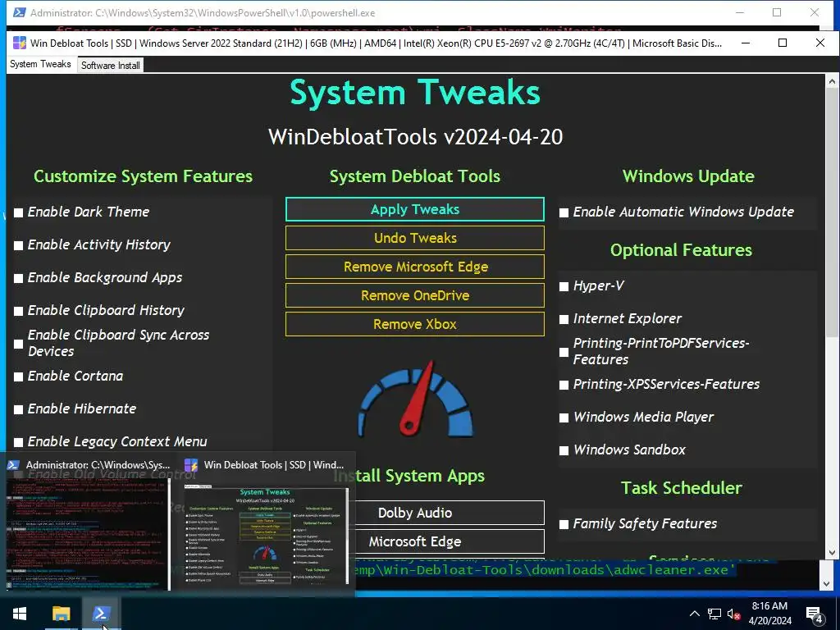Check the Windows Sandbox feature

[564, 450]
